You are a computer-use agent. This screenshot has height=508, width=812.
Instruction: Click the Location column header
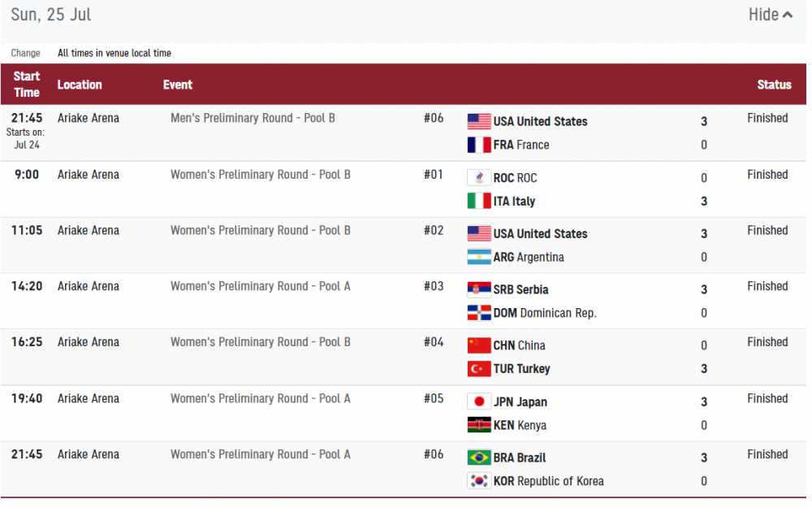[80, 85]
